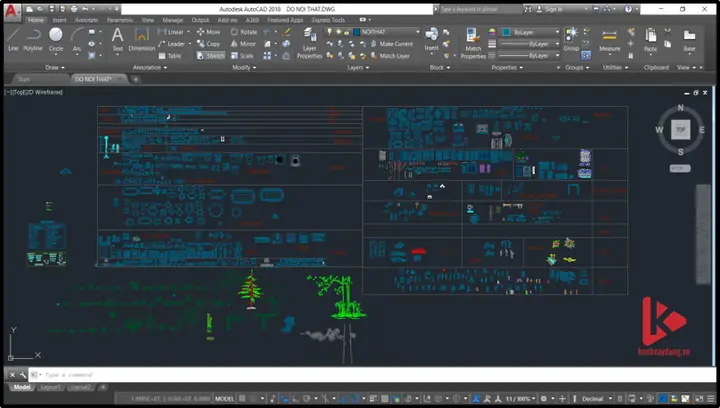720x408 pixels.
Task: Click the customize wrench icon on command line
Action: point(22,375)
